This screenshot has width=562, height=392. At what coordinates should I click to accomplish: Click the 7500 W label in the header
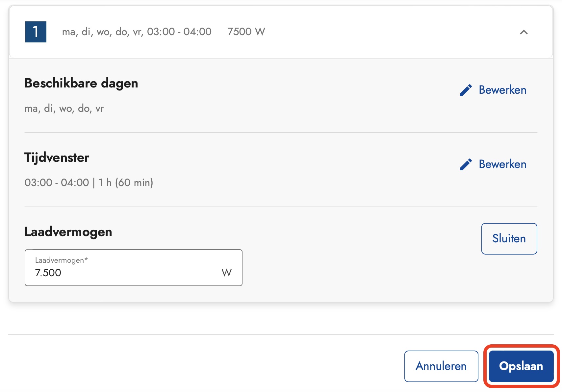246,32
